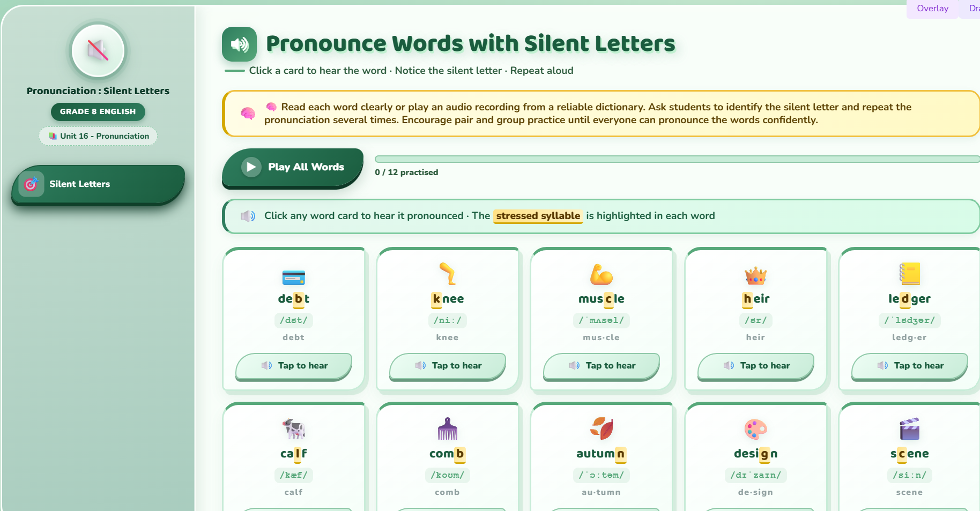Screen dimensions: 980x511
Task: Click the word knee with highlighted k
Action: (x=447, y=299)
